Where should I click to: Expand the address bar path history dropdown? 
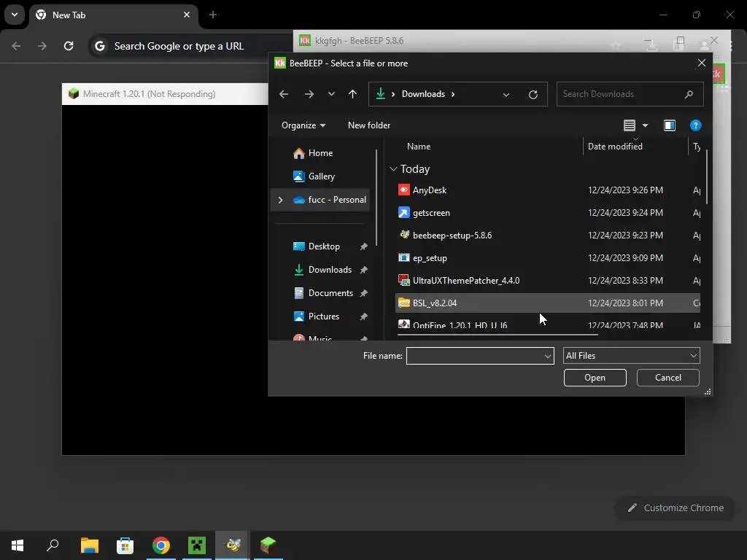coord(506,94)
